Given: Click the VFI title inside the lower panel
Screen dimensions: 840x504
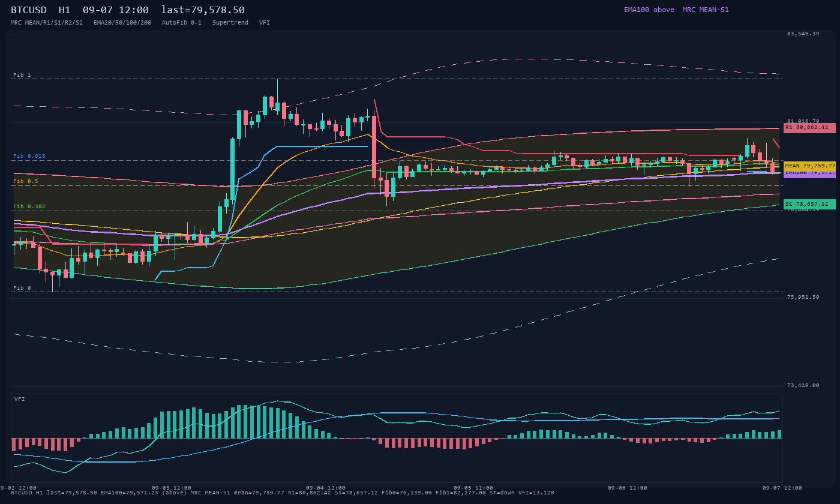Looking at the screenshot, I should coord(20,399).
